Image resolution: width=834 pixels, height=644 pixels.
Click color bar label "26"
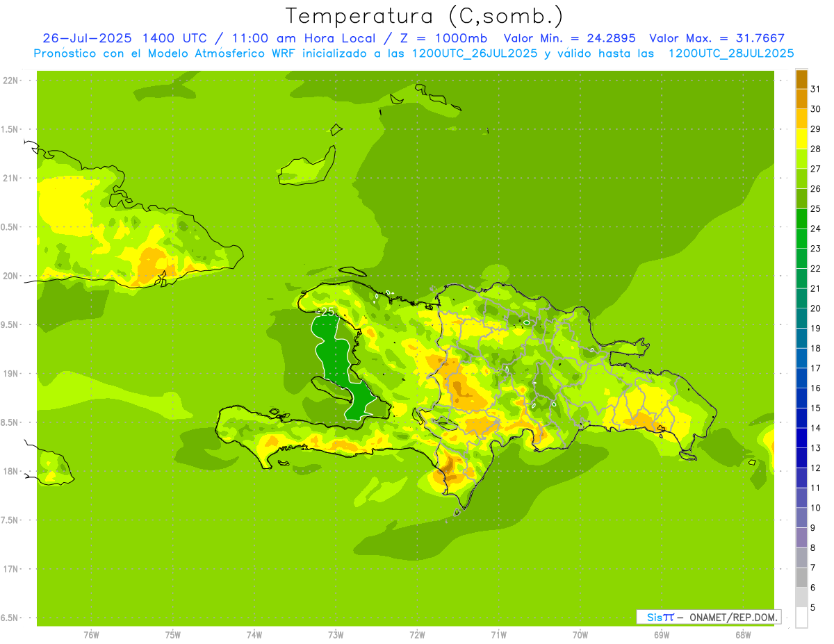click(x=816, y=188)
